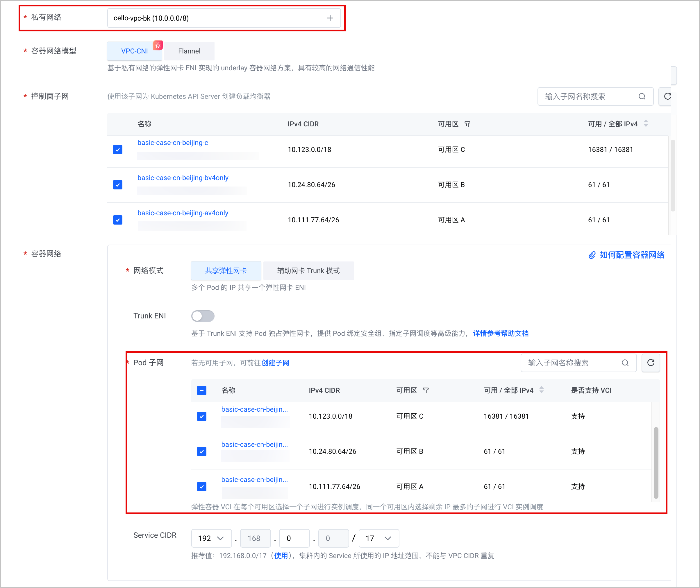Open the Pod subnet link in the 可用区 C row

(254, 409)
